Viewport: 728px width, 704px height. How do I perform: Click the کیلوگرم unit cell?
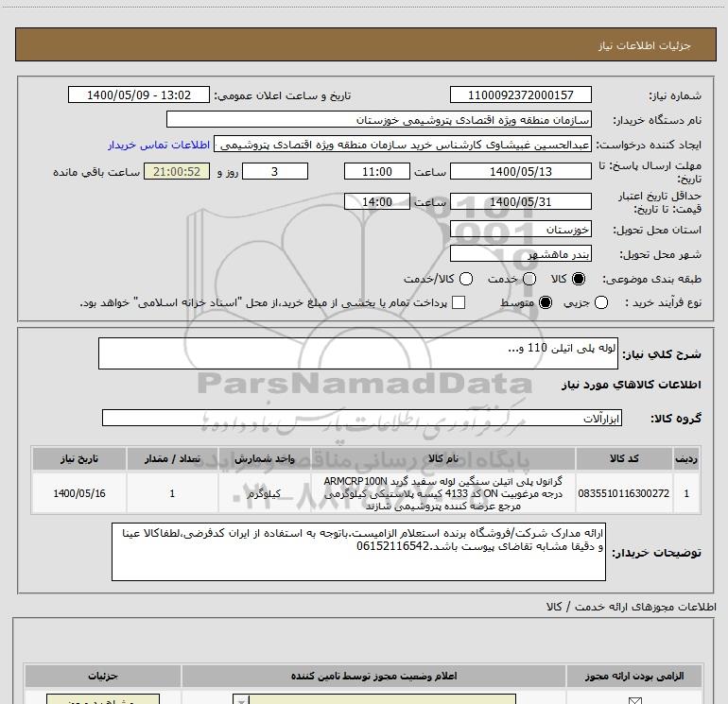click(265, 493)
